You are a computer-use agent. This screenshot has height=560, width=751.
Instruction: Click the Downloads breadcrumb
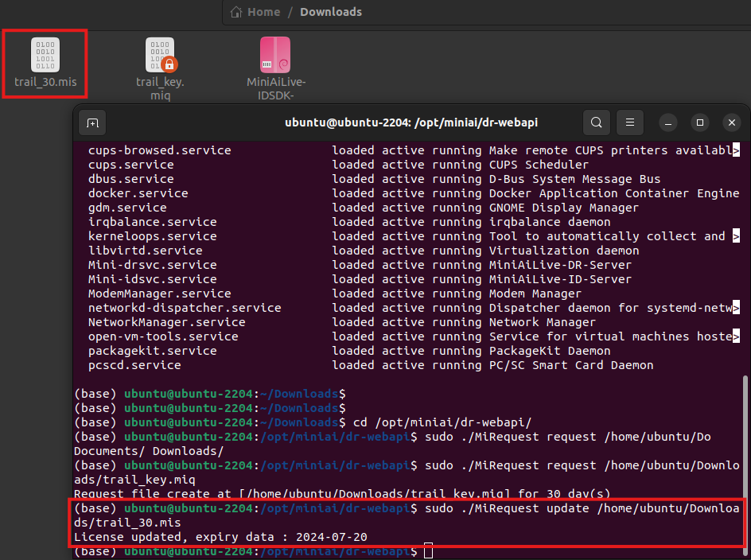tap(330, 12)
